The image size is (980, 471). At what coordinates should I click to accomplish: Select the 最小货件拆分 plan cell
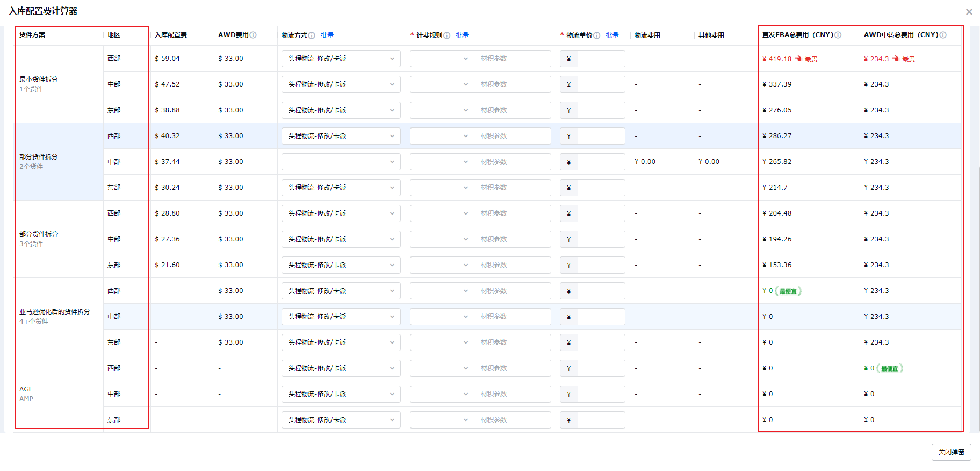pyautogui.click(x=59, y=84)
